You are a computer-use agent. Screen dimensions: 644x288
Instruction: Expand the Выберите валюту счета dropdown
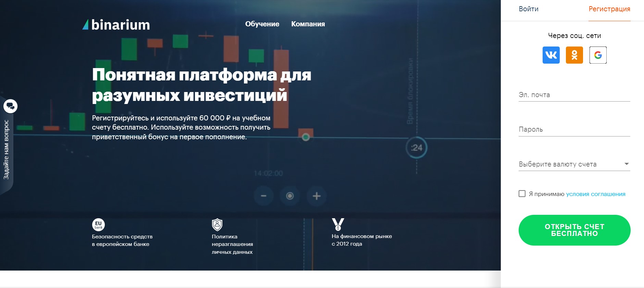(x=574, y=164)
